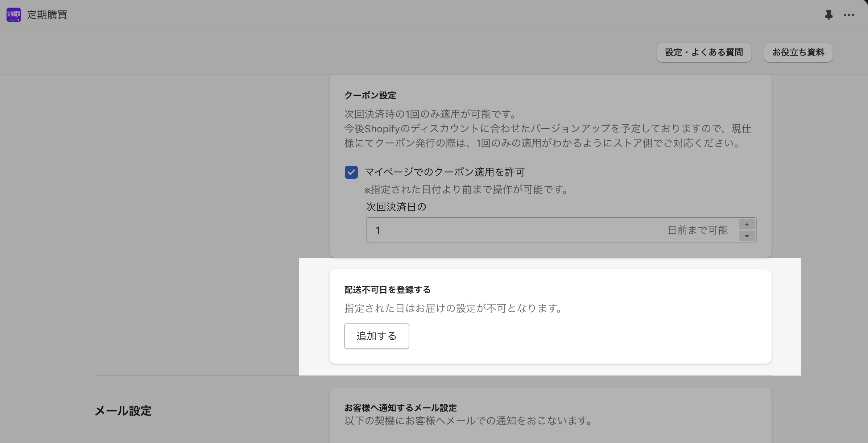The width and height of the screenshot is (868, 443).
Task: Click the お客様へ通知するメール設定 heading
Action: (400, 408)
